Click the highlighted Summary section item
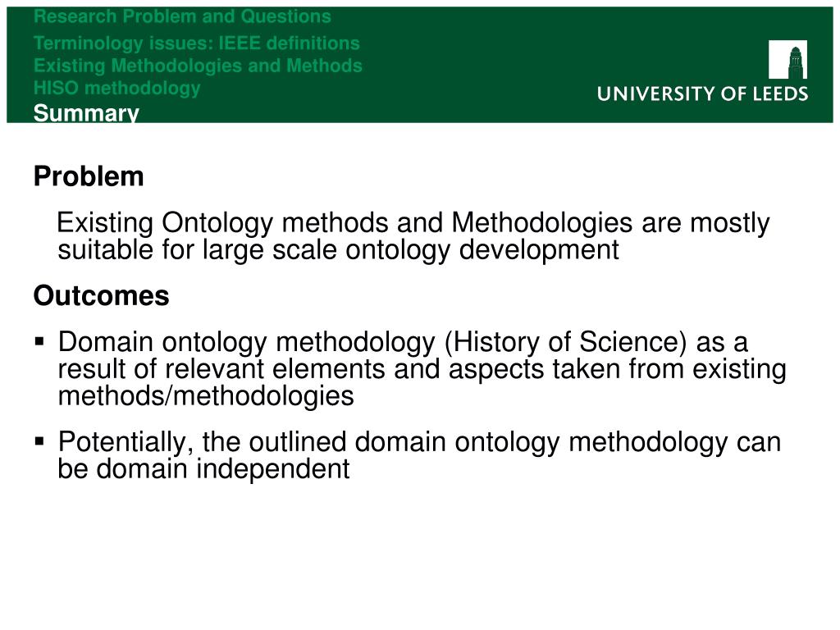This screenshot has height=630, width=840. pyautogui.click(x=86, y=112)
